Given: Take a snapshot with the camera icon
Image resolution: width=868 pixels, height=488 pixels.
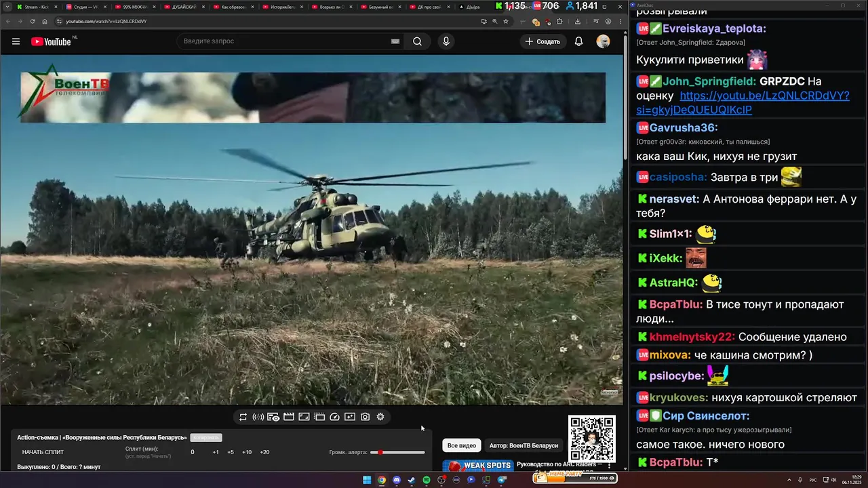Looking at the screenshot, I should coord(365,417).
